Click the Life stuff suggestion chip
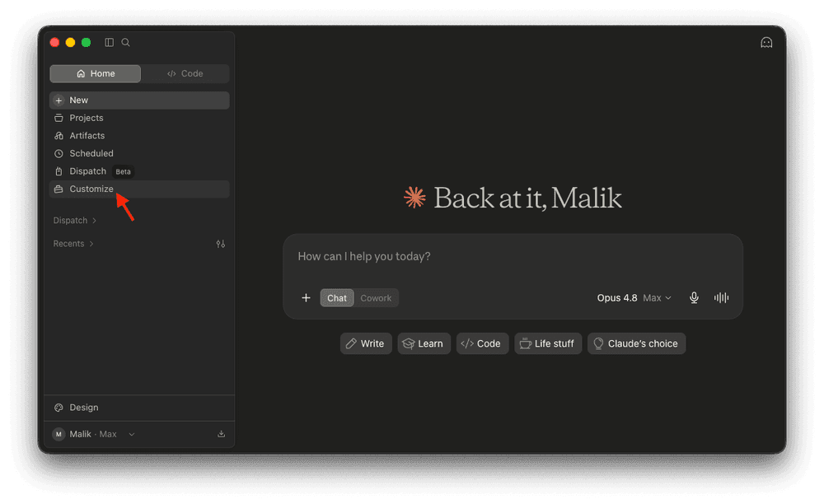The height and width of the screenshot is (504, 824). (x=548, y=344)
